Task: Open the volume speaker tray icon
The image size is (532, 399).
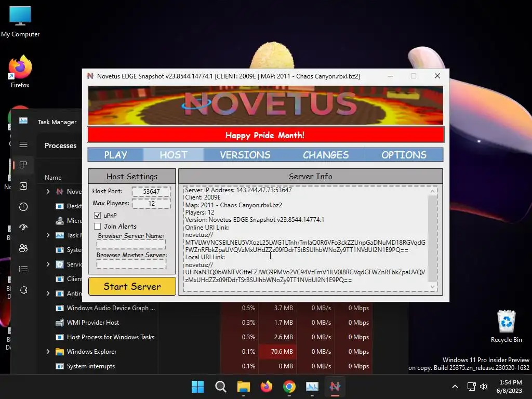Action: tap(484, 387)
